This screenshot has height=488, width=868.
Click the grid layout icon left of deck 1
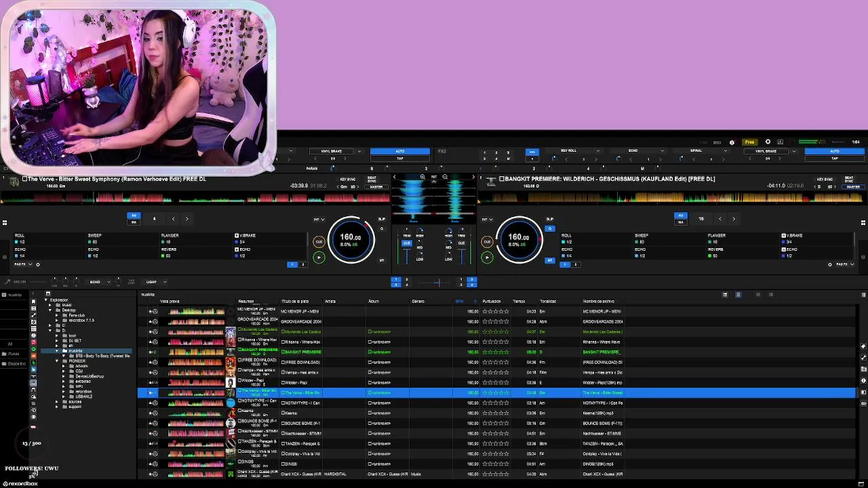(x=5, y=222)
